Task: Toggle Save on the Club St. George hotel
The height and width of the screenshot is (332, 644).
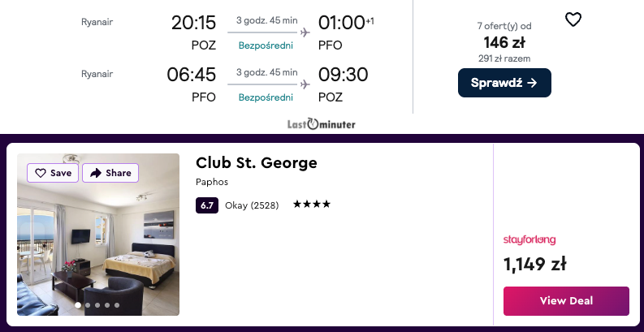Action: click(54, 173)
